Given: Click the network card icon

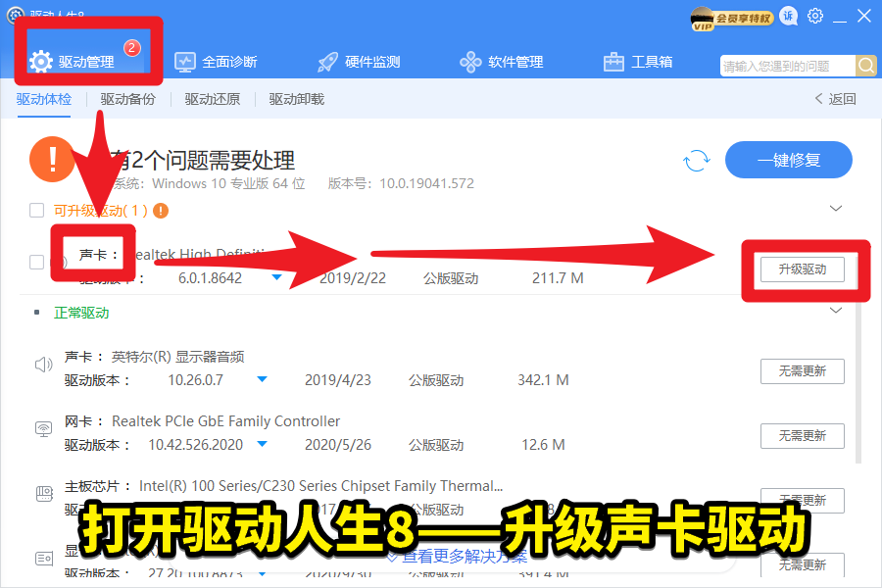Looking at the screenshot, I should click(44, 429).
